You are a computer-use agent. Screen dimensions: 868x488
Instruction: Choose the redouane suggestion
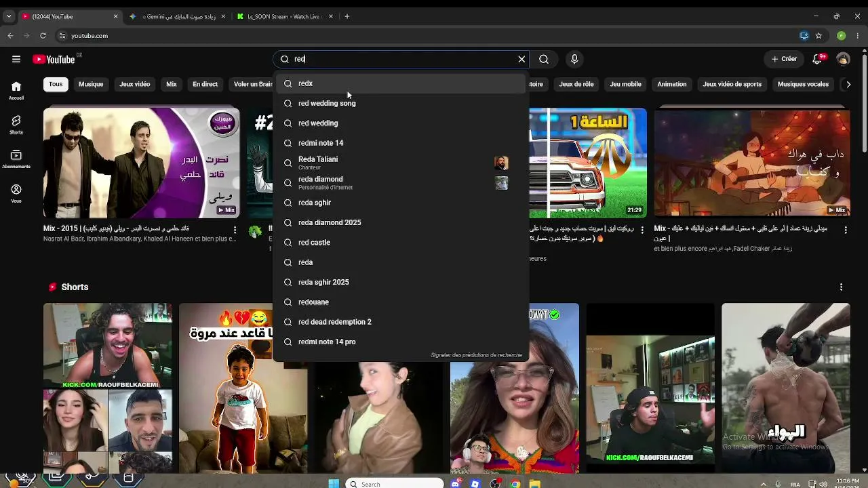click(401, 302)
